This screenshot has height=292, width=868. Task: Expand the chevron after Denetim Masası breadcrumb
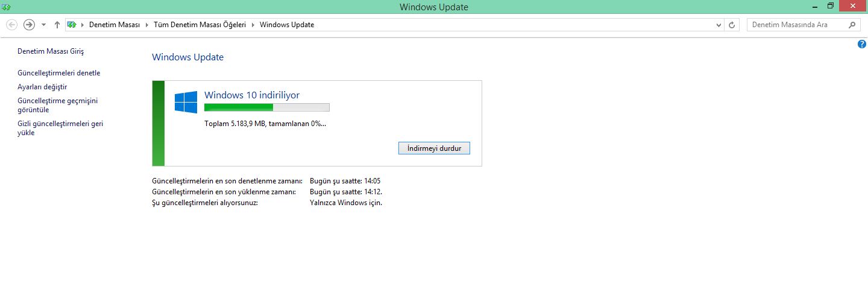pyautogui.click(x=146, y=25)
